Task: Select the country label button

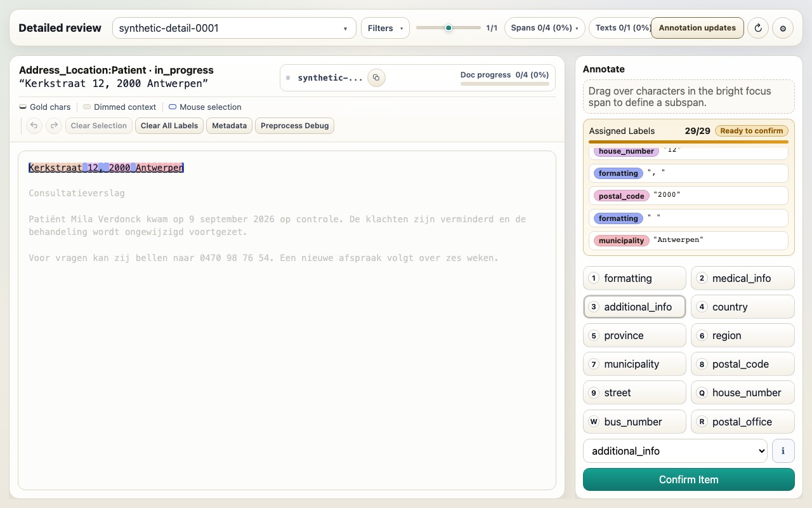Action: (743, 307)
